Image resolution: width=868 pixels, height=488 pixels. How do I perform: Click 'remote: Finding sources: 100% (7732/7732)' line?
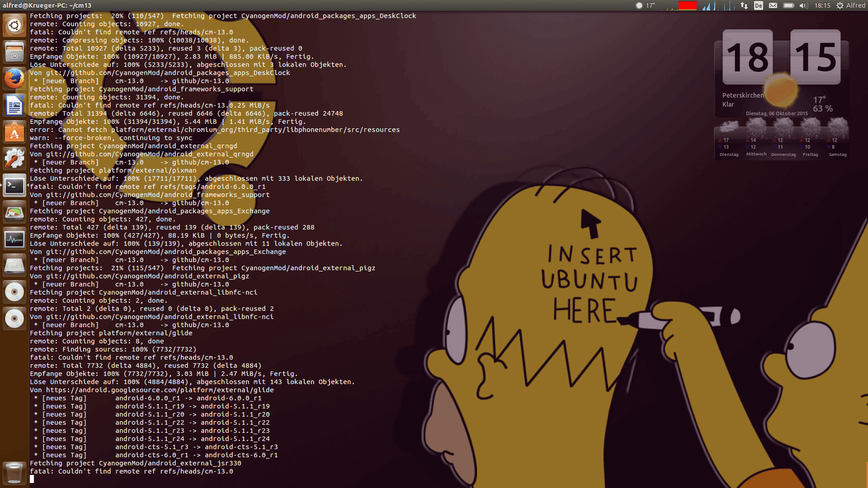point(113,349)
